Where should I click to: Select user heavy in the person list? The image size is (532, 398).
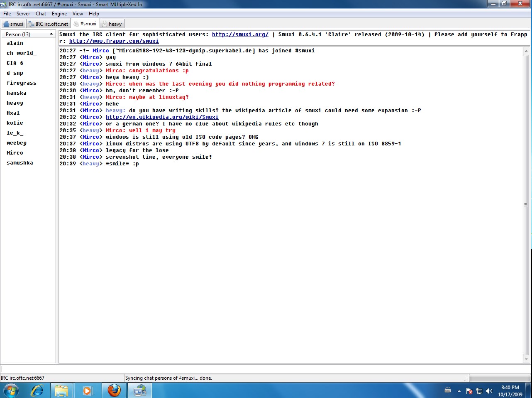click(x=15, y=103)
